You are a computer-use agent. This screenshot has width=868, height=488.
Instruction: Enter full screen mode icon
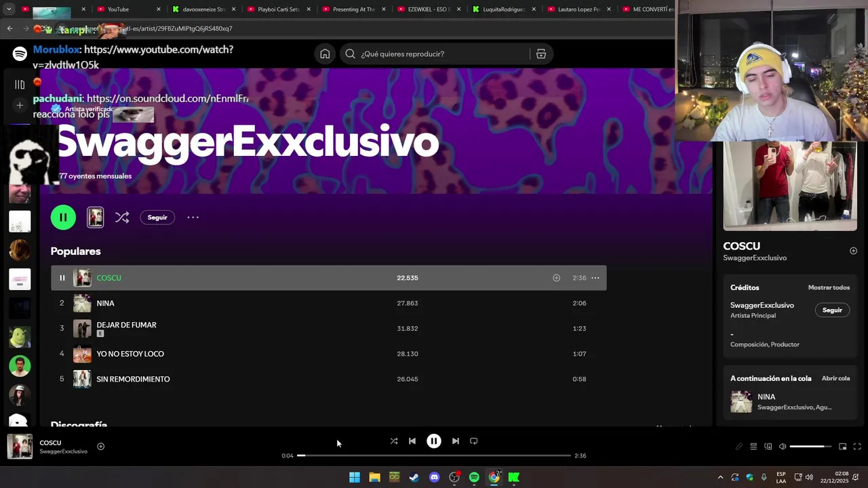[x=857, y=447]
